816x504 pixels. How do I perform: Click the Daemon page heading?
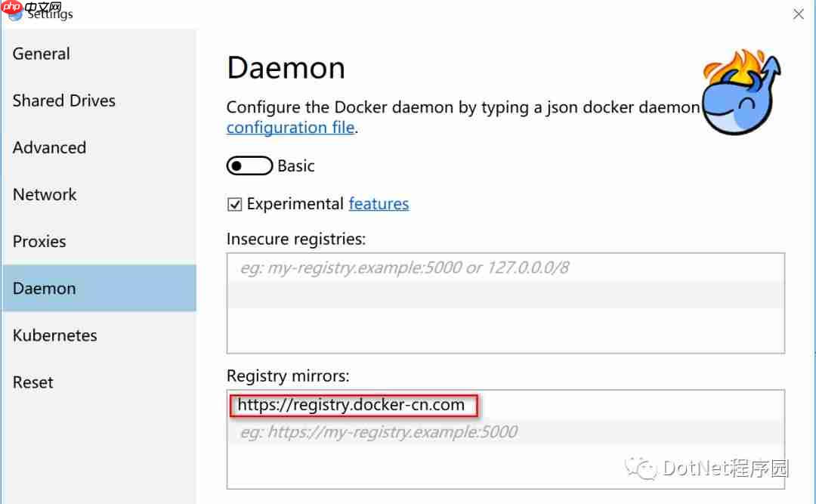point(286,68)
